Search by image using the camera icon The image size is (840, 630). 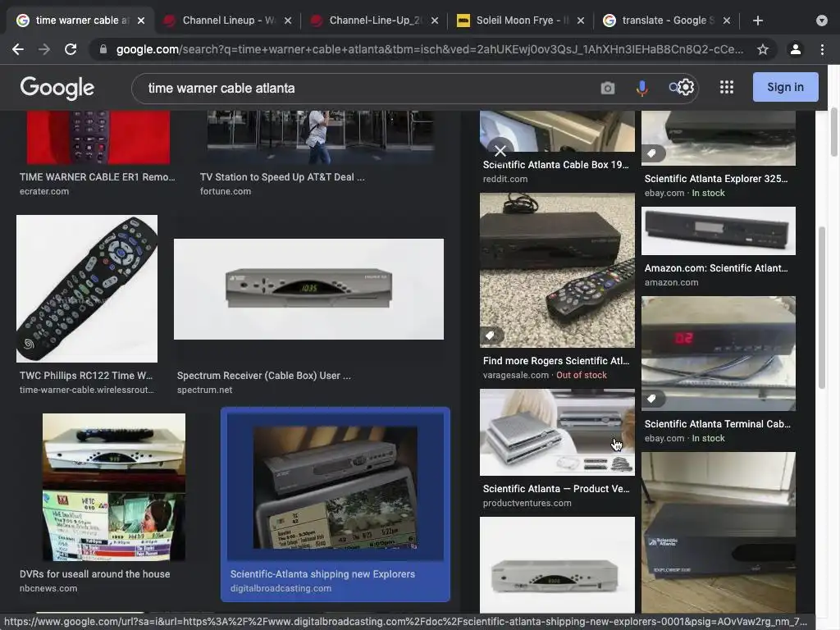pyautogui.click(x=608, y=88)
